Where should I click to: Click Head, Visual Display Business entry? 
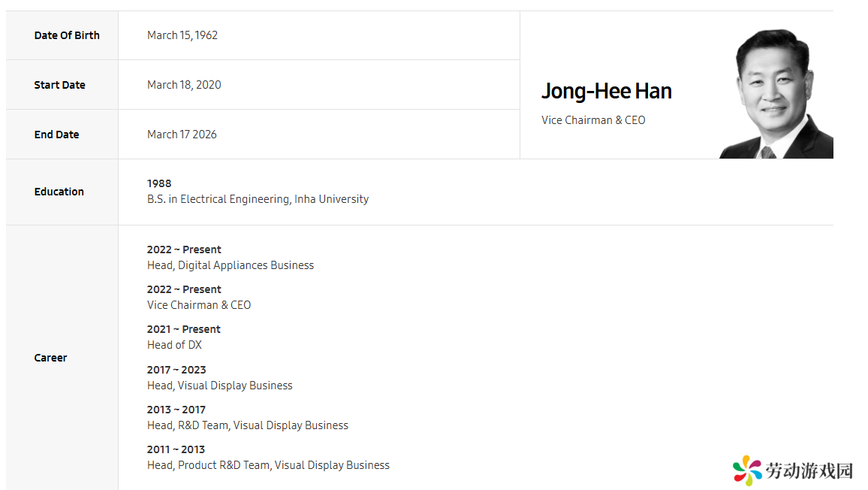pos(220,386)
